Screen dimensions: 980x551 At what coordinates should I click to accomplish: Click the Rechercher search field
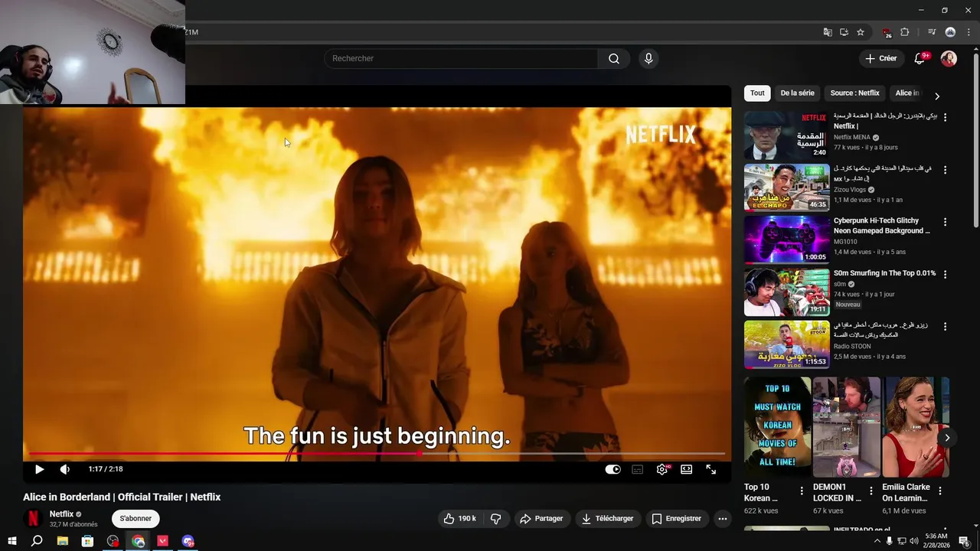[x=461, y=58]
